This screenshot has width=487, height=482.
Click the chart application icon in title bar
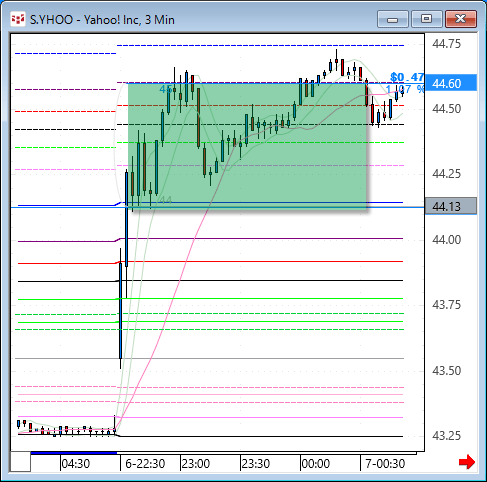coord(18,20)
